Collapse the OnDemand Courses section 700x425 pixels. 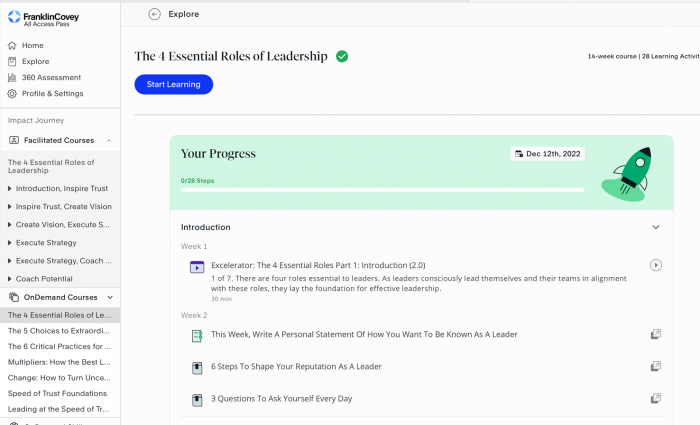[109, 297]
